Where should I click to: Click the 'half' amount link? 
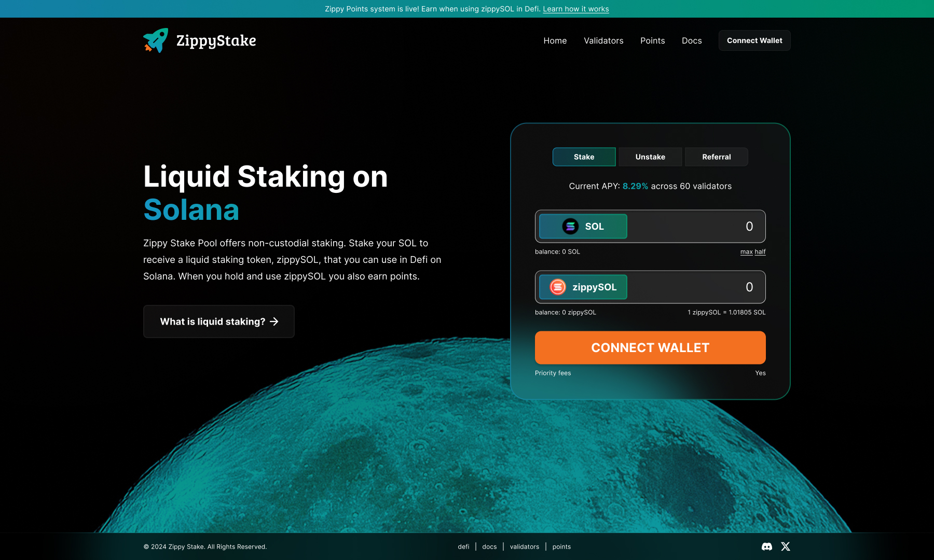tap(760, 252)
